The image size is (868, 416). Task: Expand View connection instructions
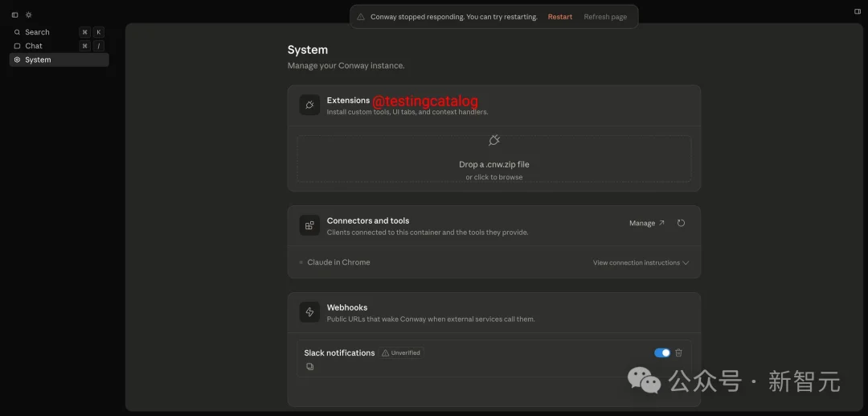pyautogui.click(x=641, y=262)
